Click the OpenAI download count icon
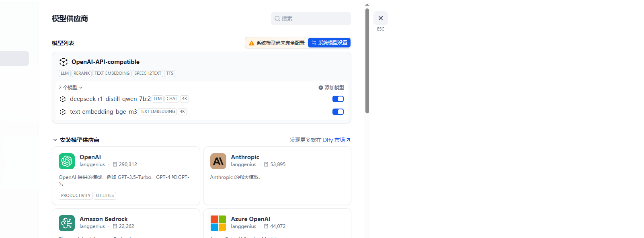Viewport: 644px width, 238px height. click(115, 164)
